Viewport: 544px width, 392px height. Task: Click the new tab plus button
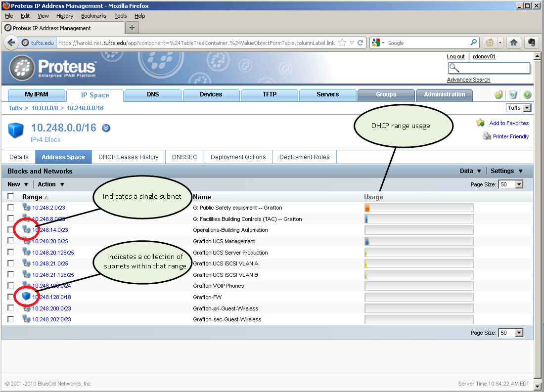[132, 28]
